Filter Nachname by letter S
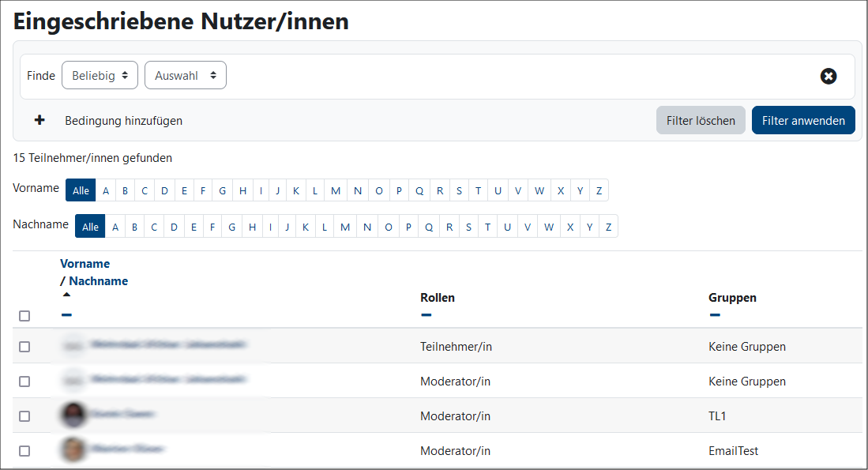 [x=468, y=227]
